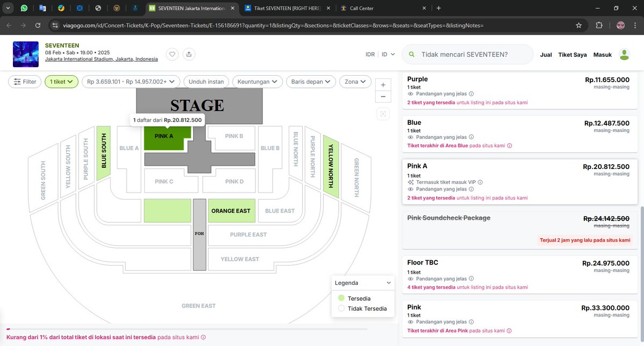644x346 pixels.
Task: Select the BLUE SOUTH section on map
Action: click(104, 153)
